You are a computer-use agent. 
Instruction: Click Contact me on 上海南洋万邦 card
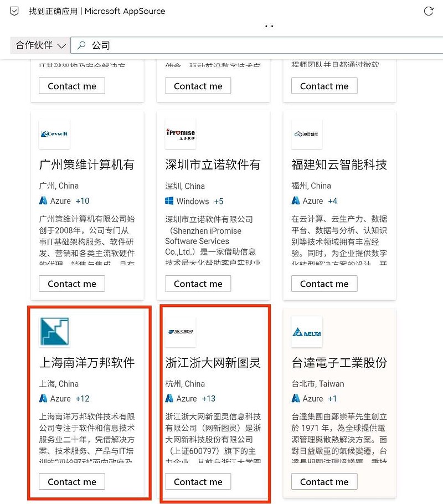click(72, 481)
